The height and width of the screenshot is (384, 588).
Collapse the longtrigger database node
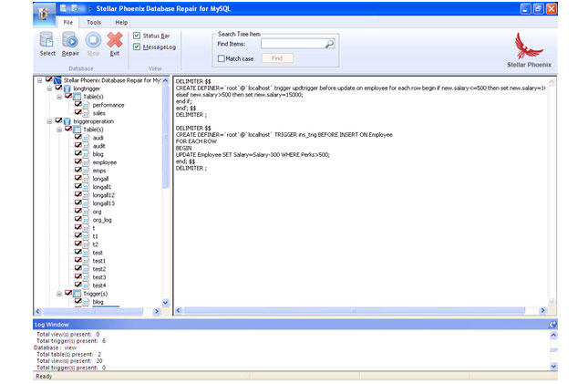coord(49,89)
